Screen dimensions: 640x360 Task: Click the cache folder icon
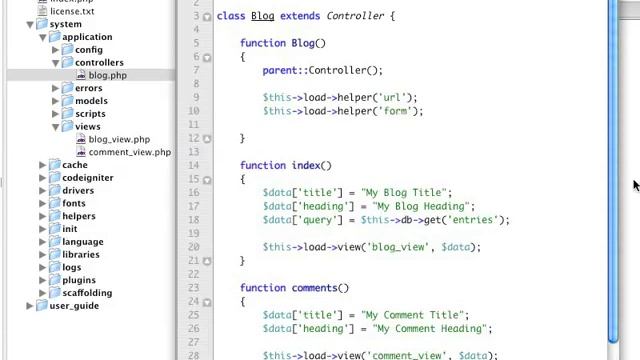(x=55, y=164)
